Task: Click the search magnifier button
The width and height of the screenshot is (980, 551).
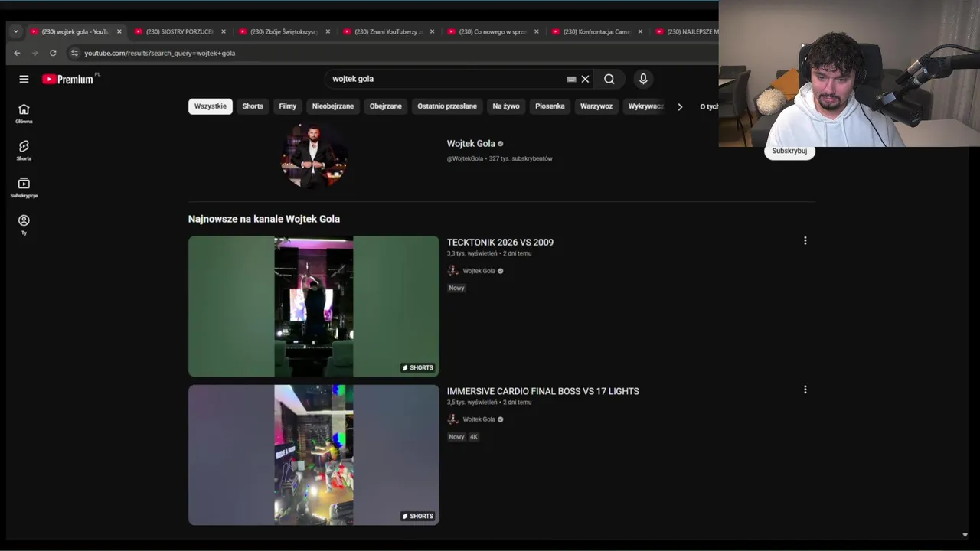Action: click(x=609, y=79)
